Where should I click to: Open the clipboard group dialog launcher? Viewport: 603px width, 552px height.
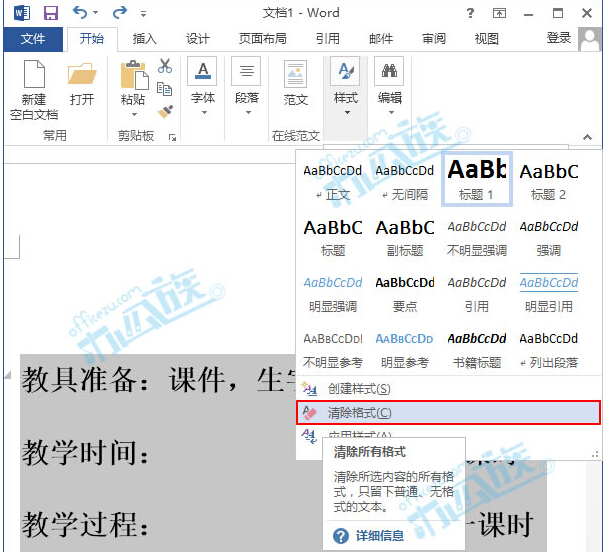(x=172, y=136)
